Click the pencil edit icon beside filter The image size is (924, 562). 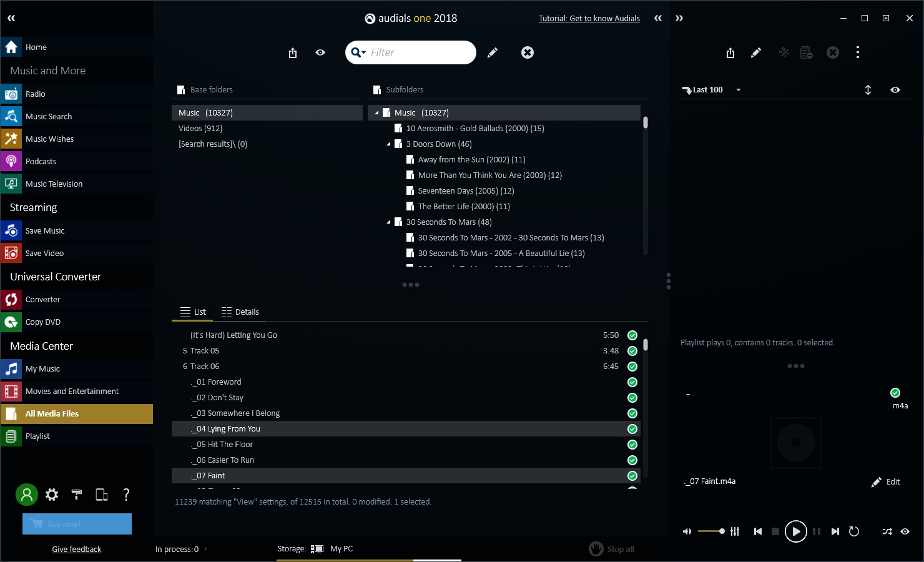pos(493,53)
